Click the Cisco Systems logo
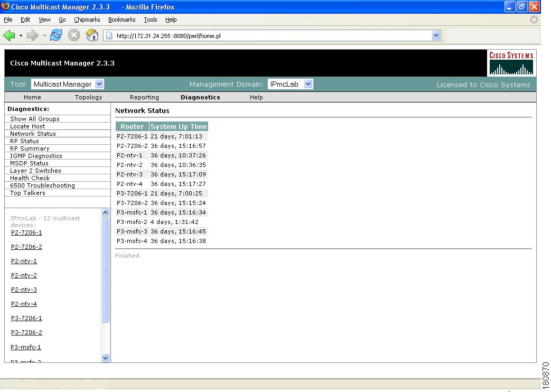The width and height of the screenshot is (551, 392). tap(511, 63)
